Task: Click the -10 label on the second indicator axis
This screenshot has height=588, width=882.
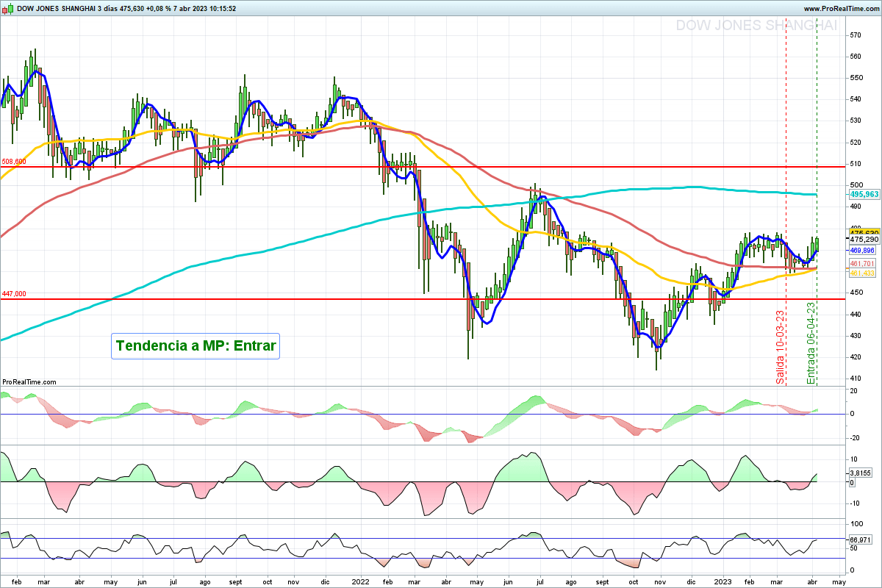Action: (x=856, y=503)
